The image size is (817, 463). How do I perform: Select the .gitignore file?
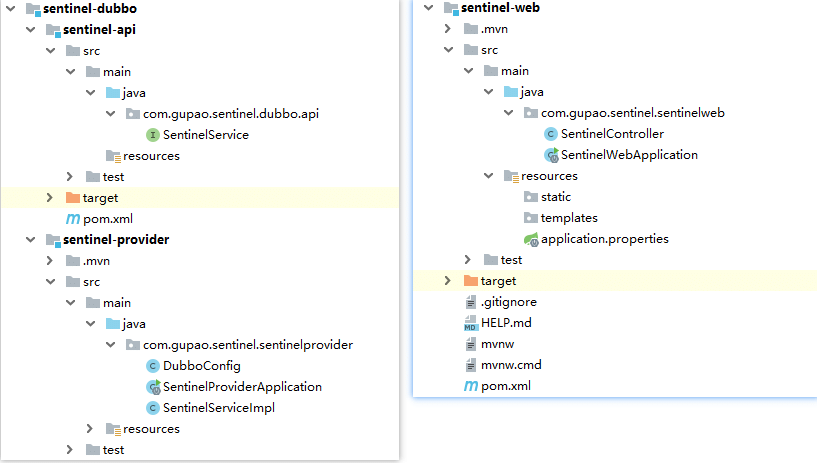(506, 303)
